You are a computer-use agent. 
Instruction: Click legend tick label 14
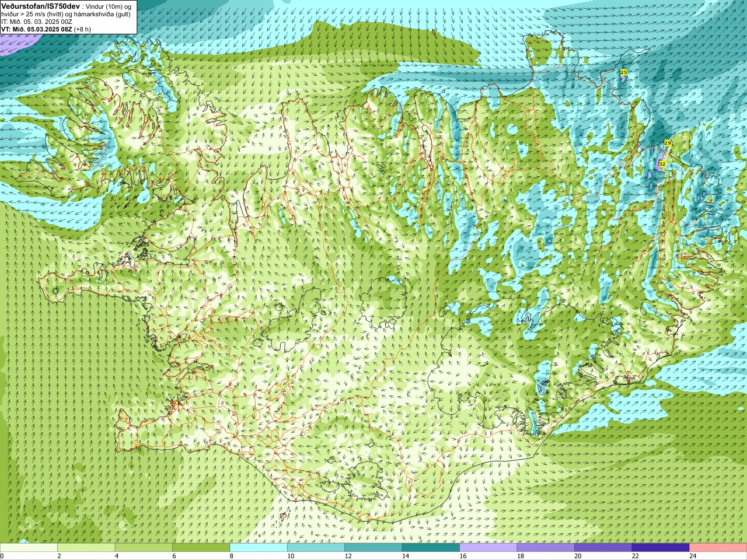point(405,556)
